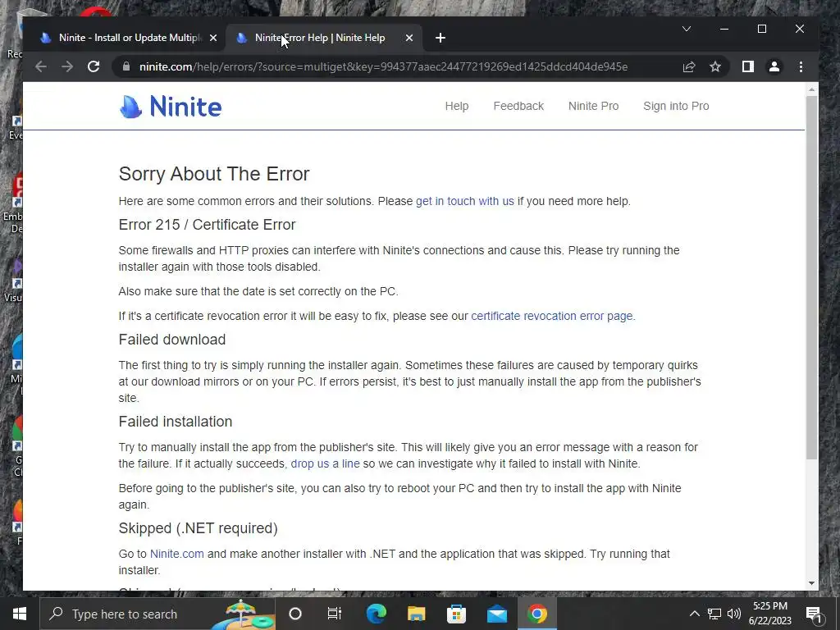Click the scrollbar up arrow

811,89
